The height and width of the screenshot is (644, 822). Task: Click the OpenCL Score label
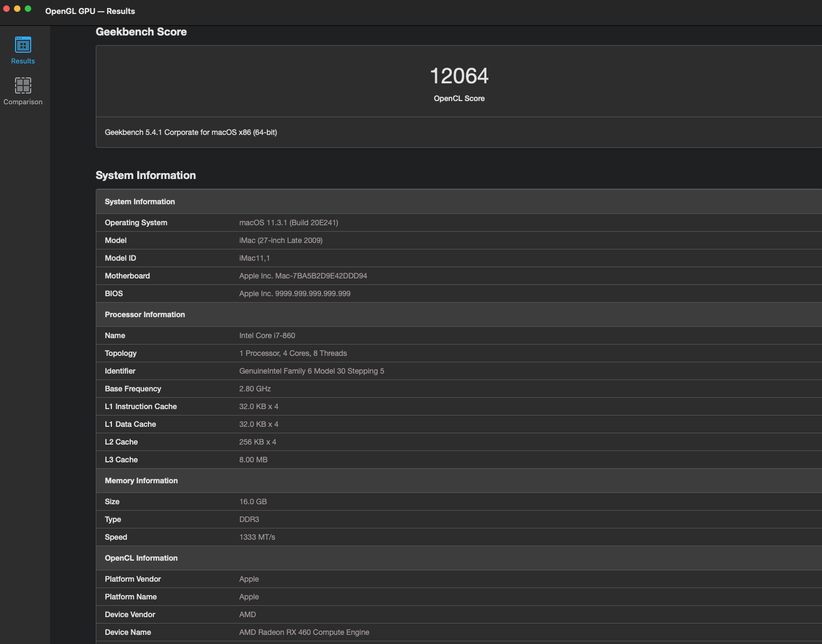(459, 98)
